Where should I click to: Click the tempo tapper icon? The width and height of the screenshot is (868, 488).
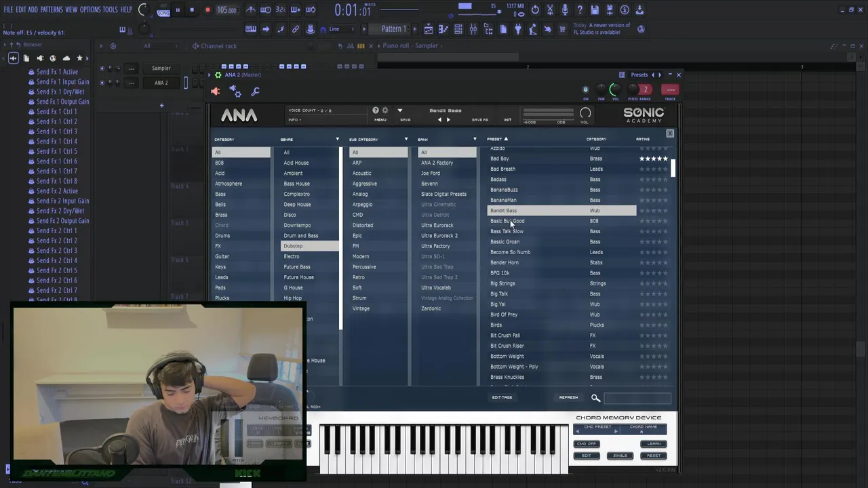coord(533,29)
